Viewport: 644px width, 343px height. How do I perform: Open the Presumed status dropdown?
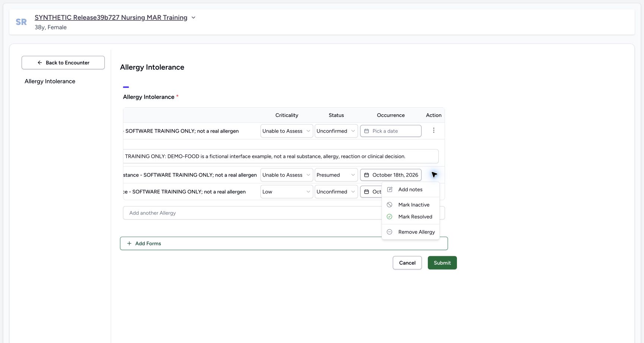tap(336, 175)
